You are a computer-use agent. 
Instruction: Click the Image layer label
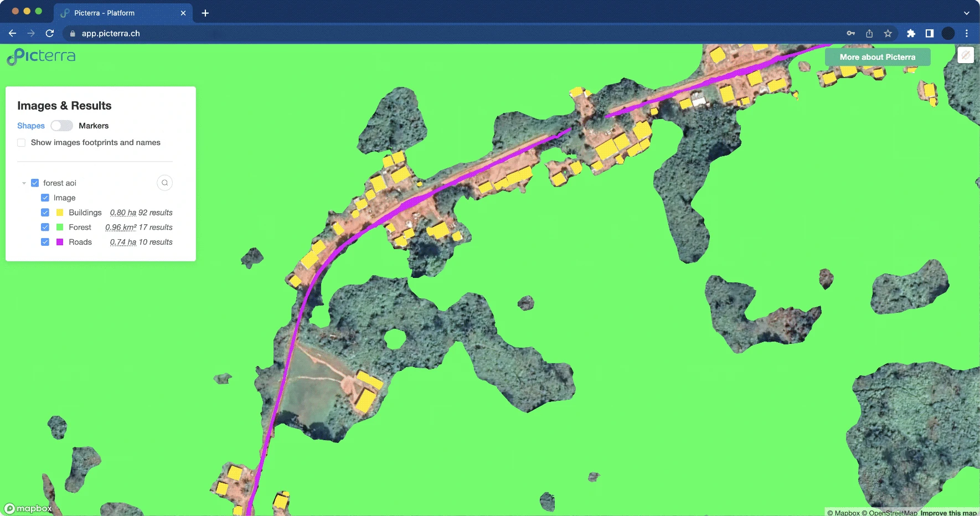click(x=64, y=198)
